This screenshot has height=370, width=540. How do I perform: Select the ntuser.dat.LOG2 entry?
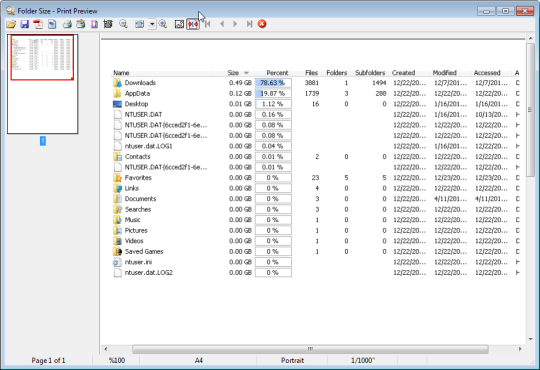coord(149,273)
